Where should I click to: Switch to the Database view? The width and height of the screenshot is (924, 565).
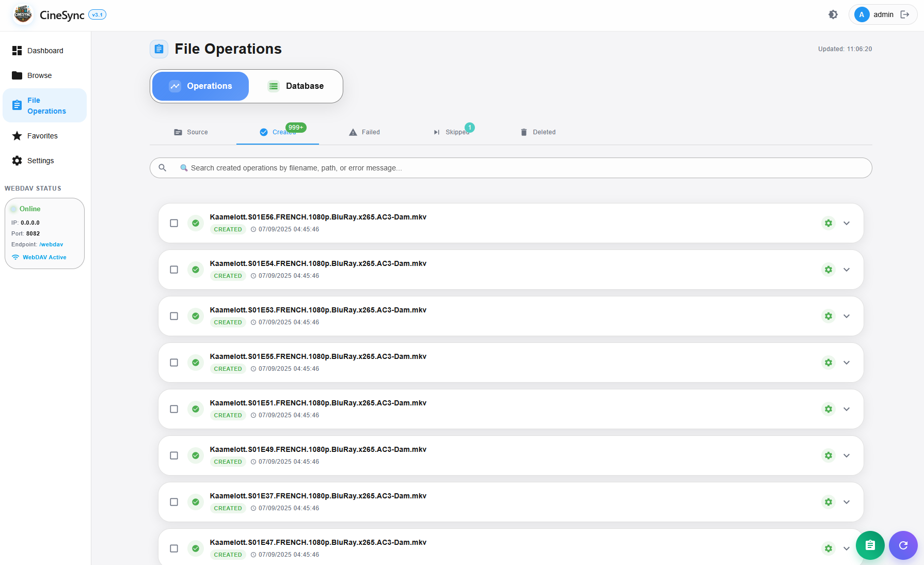(296, 86)
